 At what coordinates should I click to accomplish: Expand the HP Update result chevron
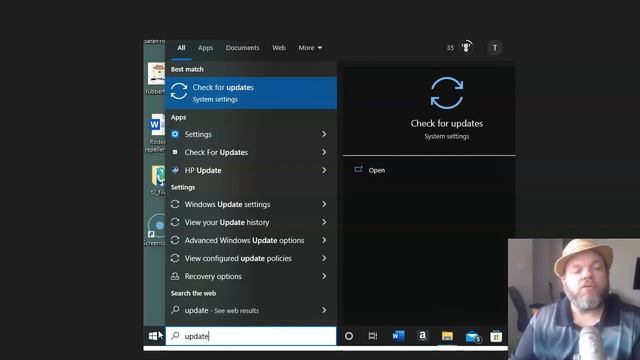click(x=324, y=170)
